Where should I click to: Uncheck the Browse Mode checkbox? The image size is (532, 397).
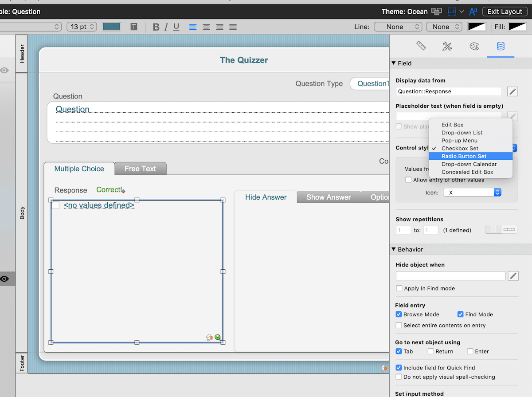[x=399, y=314]
